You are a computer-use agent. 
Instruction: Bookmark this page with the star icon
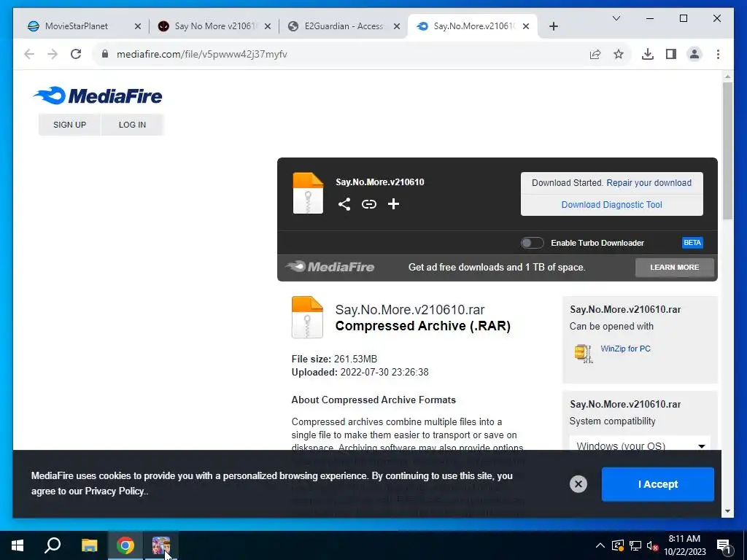619,54
